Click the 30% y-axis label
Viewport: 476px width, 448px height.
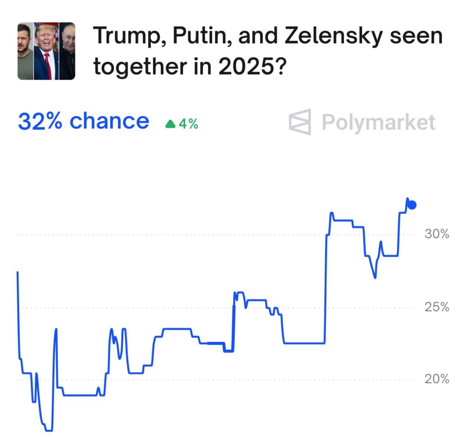pos(437,234)
